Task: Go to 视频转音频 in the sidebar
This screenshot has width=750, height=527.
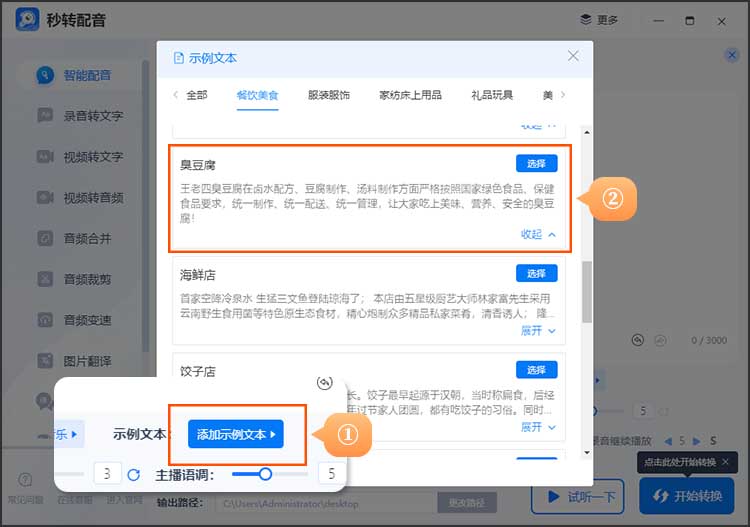Action: (93, 198)
